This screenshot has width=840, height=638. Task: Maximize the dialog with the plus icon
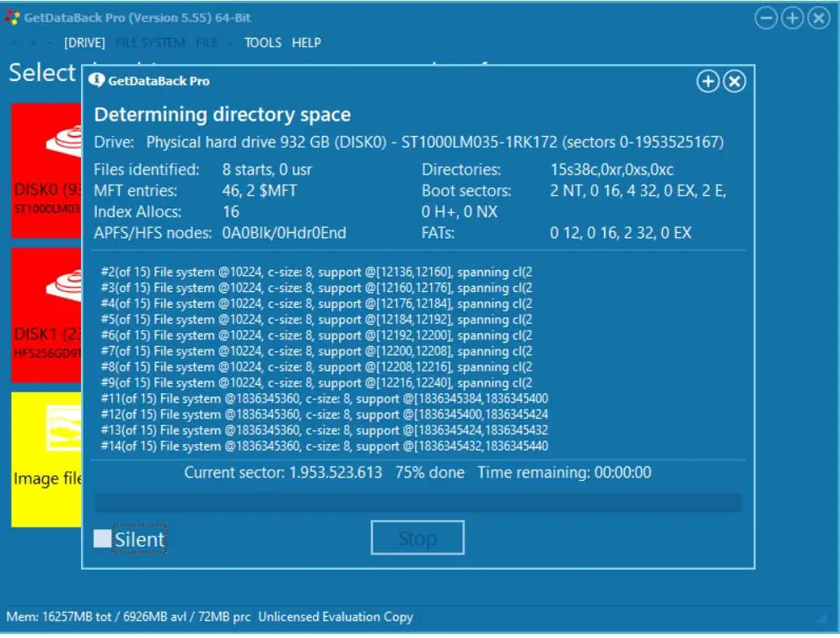tap(708, 82)
